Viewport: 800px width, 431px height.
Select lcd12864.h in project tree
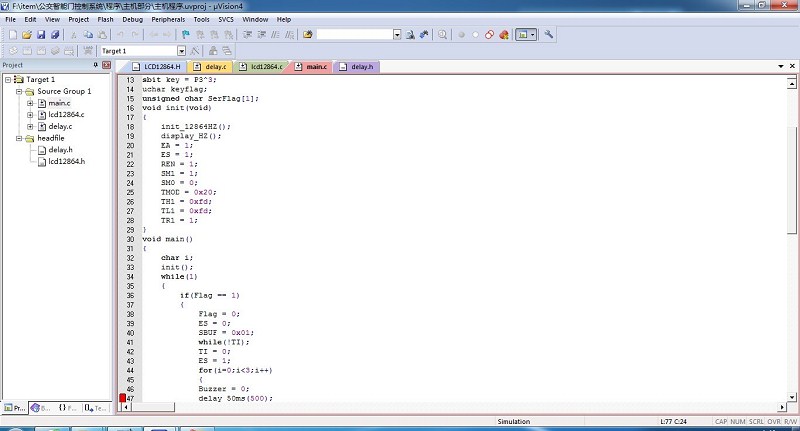(66, 161)
